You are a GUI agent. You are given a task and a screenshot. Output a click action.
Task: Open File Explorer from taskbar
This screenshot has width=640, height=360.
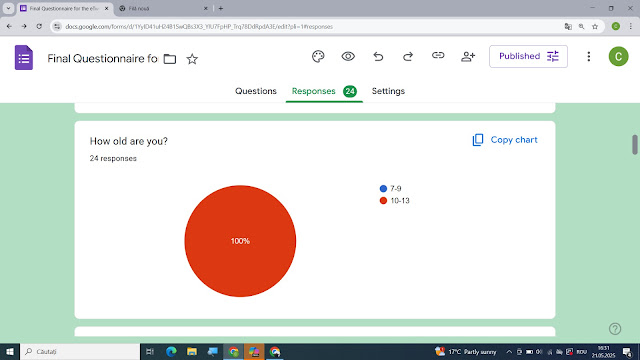tap(192, 351)
